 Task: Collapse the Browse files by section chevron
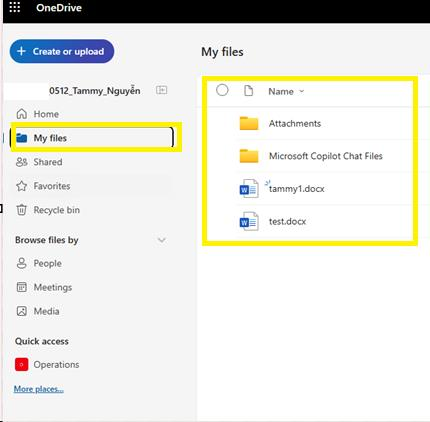[162, 240]
